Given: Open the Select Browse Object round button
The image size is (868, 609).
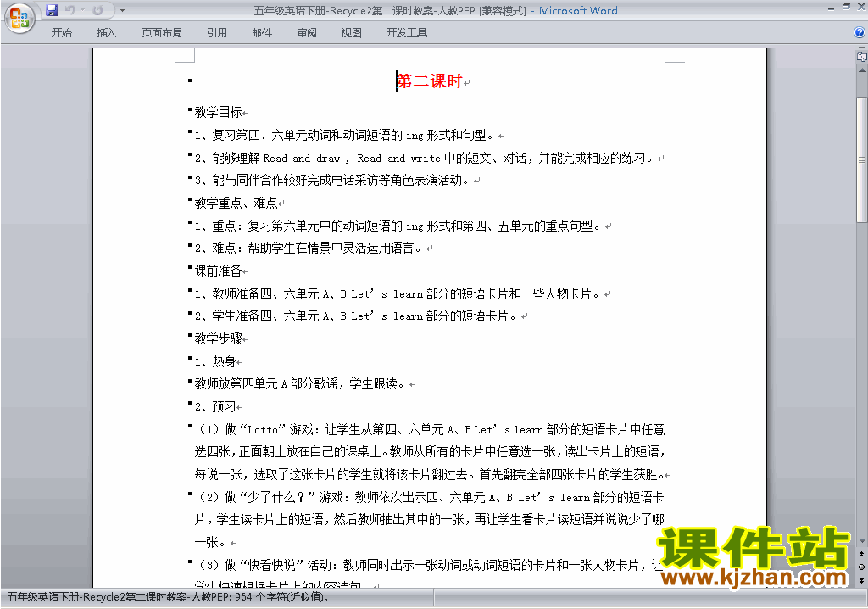Looking at the screenshot, I should [x=862, y=567].
